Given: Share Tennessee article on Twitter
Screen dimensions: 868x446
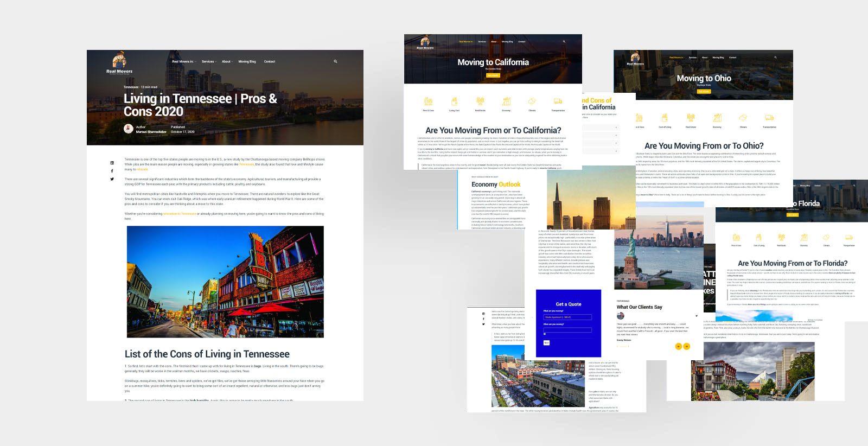Looking at the screenshot, I should pyautogui.click(x=112, y=179).
